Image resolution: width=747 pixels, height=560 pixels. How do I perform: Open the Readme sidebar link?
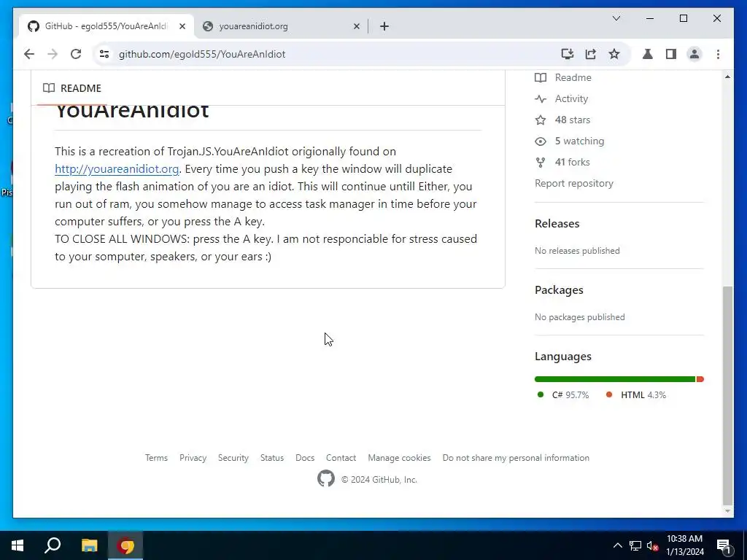click(x=573, y=77)
